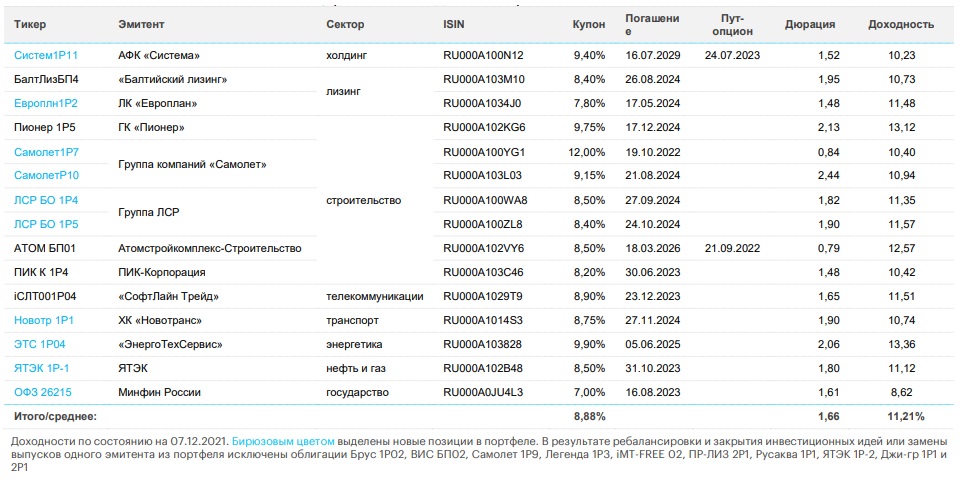Select ISIN RU000A100YG1
This screenshot has width=960, height=480.
[x=484, y=152]
